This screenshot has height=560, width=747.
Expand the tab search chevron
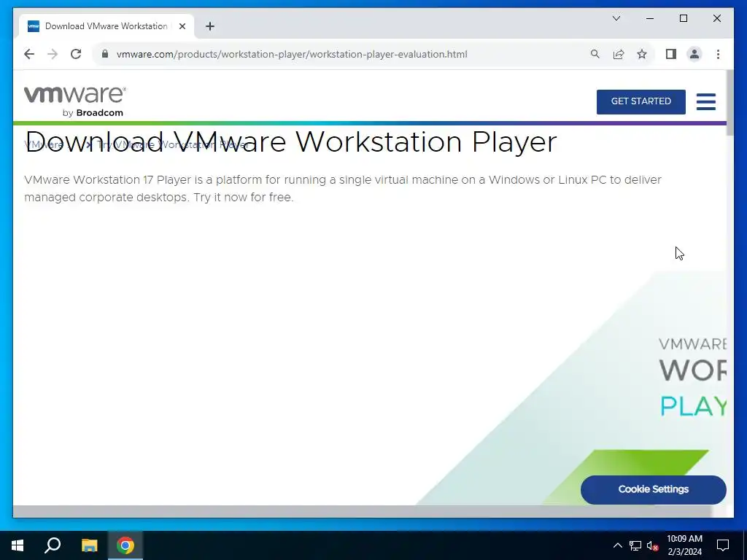616,18
